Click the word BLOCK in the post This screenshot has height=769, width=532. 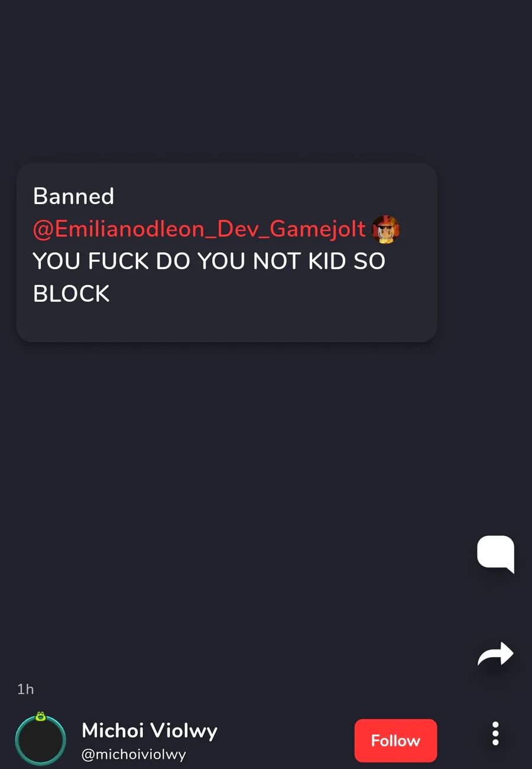pos(72,293)
